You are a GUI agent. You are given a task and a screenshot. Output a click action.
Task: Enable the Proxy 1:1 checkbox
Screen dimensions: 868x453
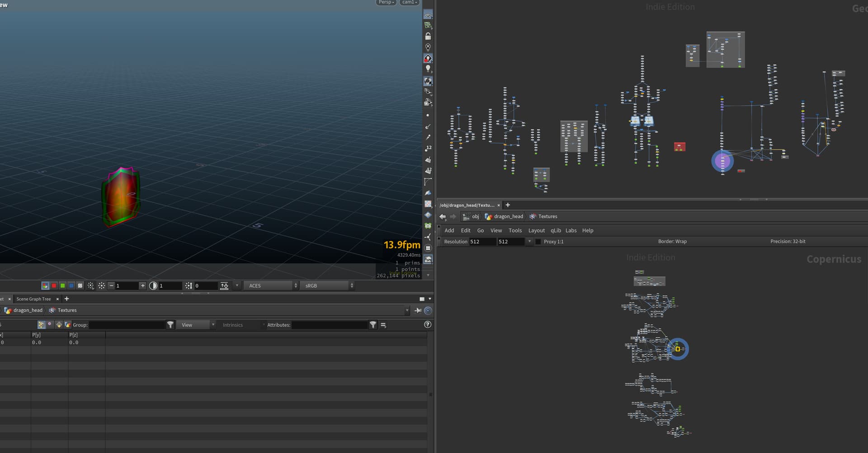click(x=538, y=242)
